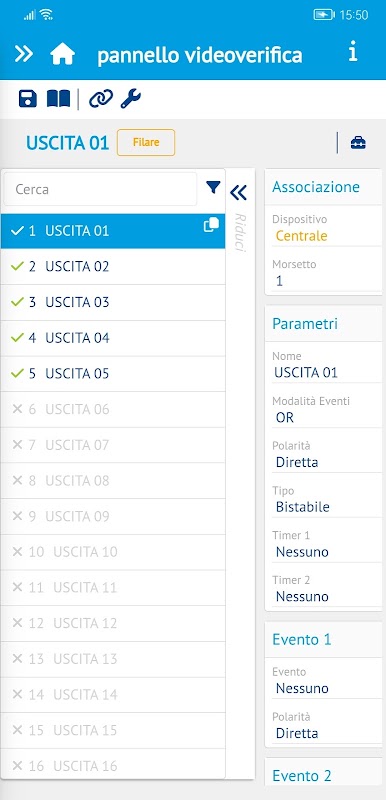The height and width of the screenshot is (800, 386).
Task: Open the manual book icon
Action: pyautogui.click(x=58, y=98)
